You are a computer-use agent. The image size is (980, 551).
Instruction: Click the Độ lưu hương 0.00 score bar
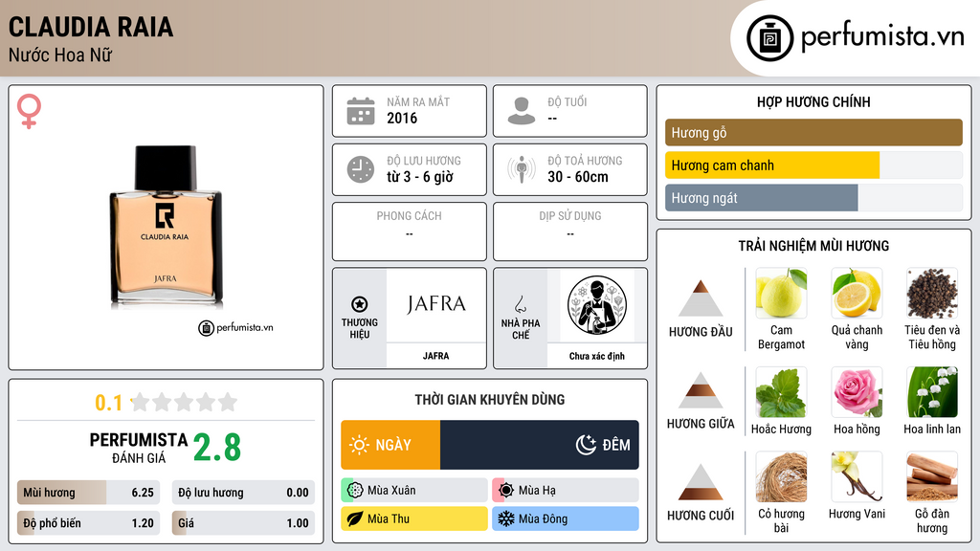[x=243, y=493]
